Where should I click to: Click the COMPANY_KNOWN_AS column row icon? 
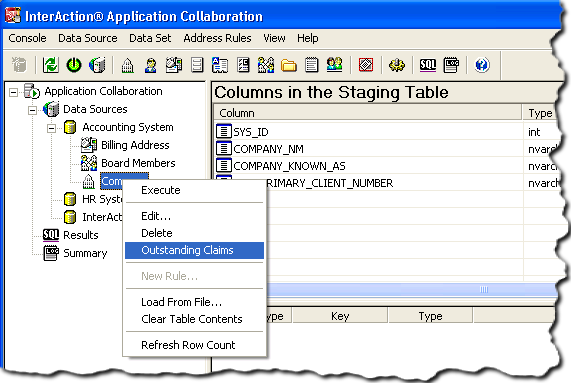coord(224,165)
